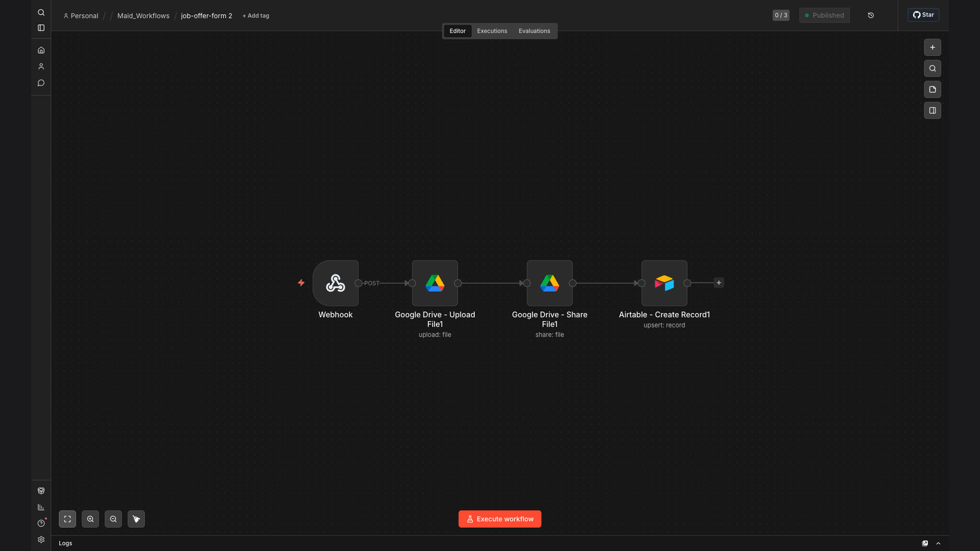Open help question mark icon
The height and width of the screenshot is (551, 980).
tap(41, 523)
